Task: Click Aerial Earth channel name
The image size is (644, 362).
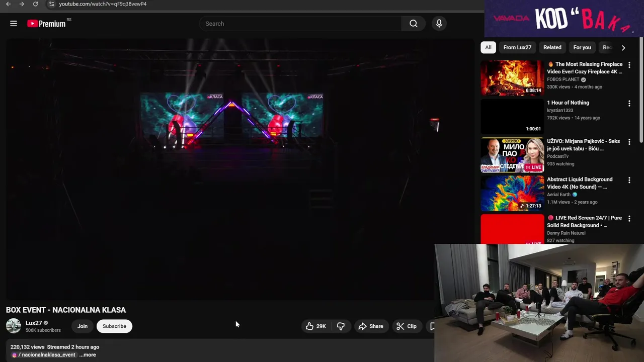Action: [x=558, y=195]
